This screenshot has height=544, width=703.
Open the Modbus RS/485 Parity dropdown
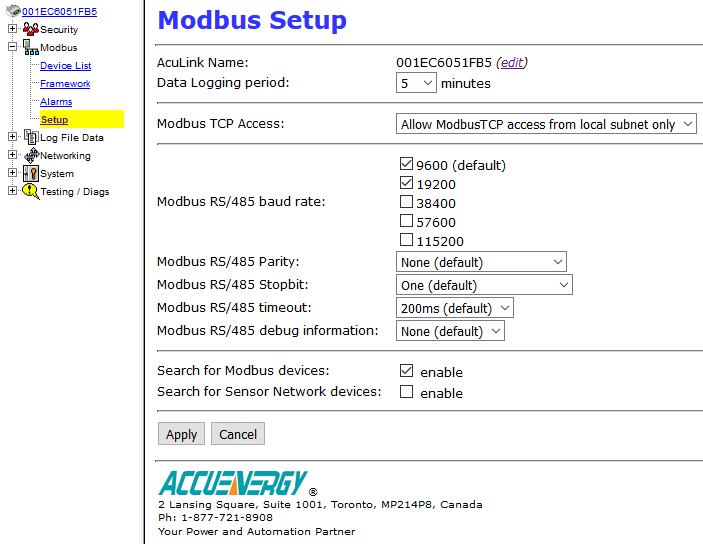(481, 262)
